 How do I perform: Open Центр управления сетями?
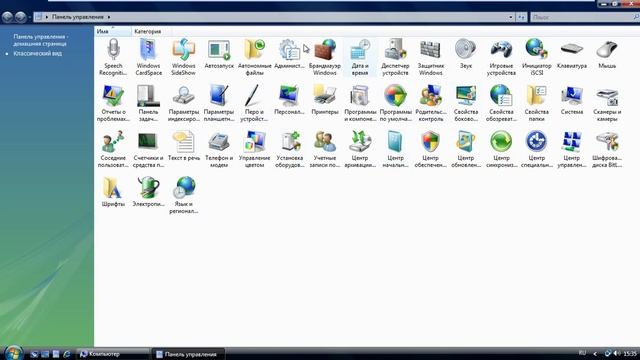[x=571, y=149]
